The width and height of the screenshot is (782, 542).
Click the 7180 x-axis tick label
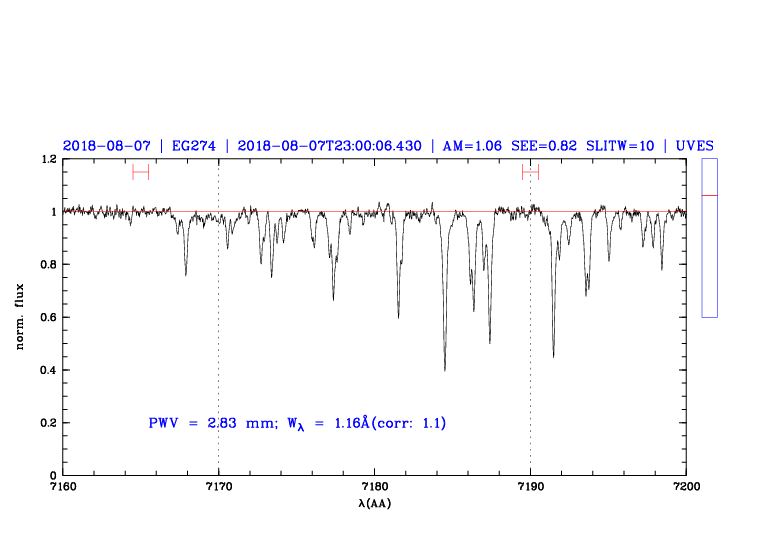coord(374,487)
